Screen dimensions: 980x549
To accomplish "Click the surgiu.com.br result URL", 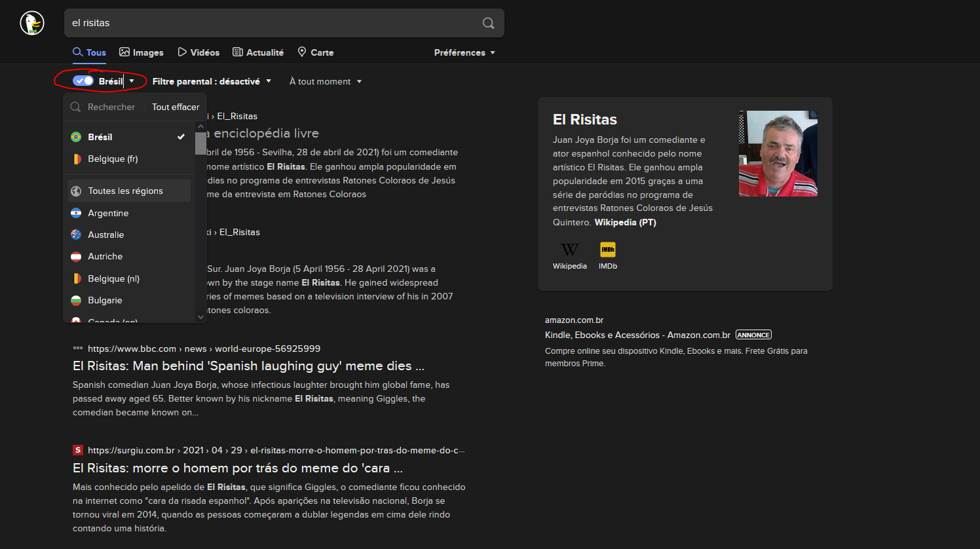I will pos(276,450).
